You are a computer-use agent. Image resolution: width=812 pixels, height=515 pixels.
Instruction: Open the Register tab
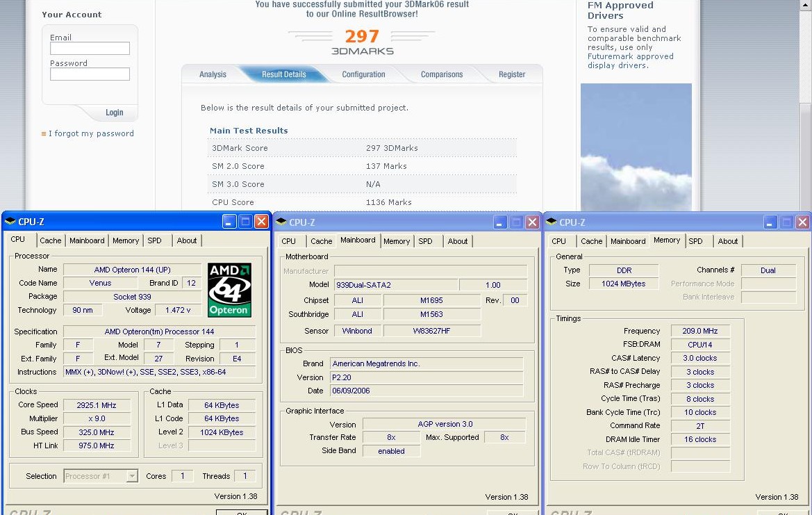coord(512,74)
